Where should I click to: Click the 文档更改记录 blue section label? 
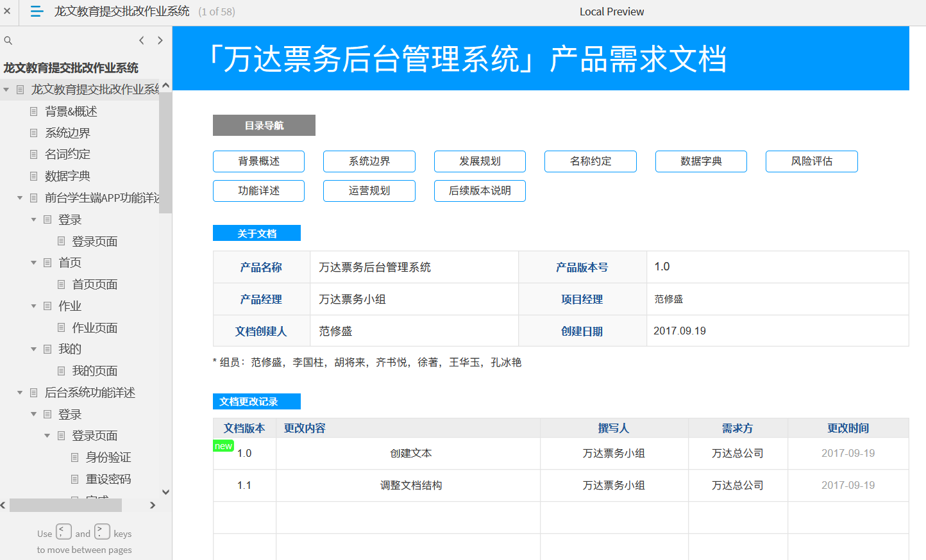tap(257, 402)
